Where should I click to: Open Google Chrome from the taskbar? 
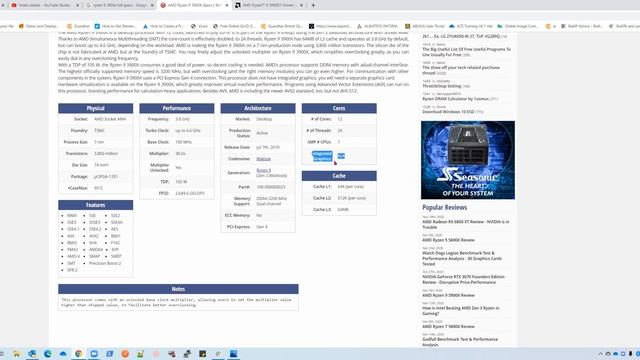point(78,354)
